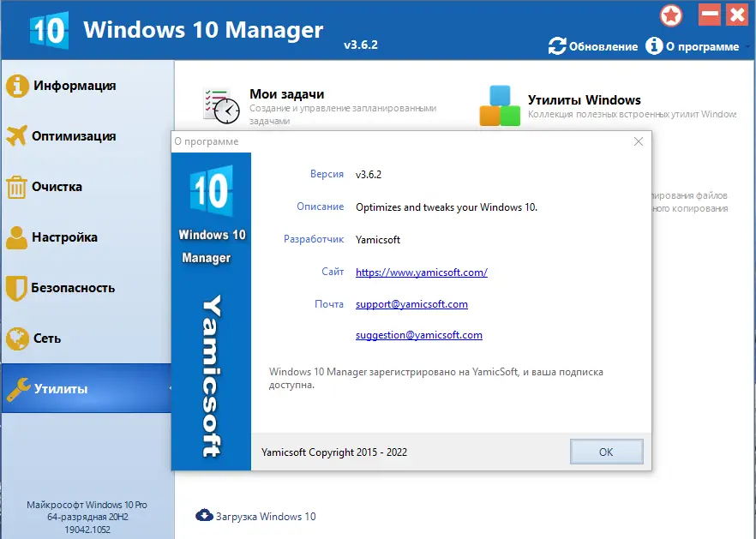Click the Security shield icon
This screenshot has width=756, height=539.
16,288
